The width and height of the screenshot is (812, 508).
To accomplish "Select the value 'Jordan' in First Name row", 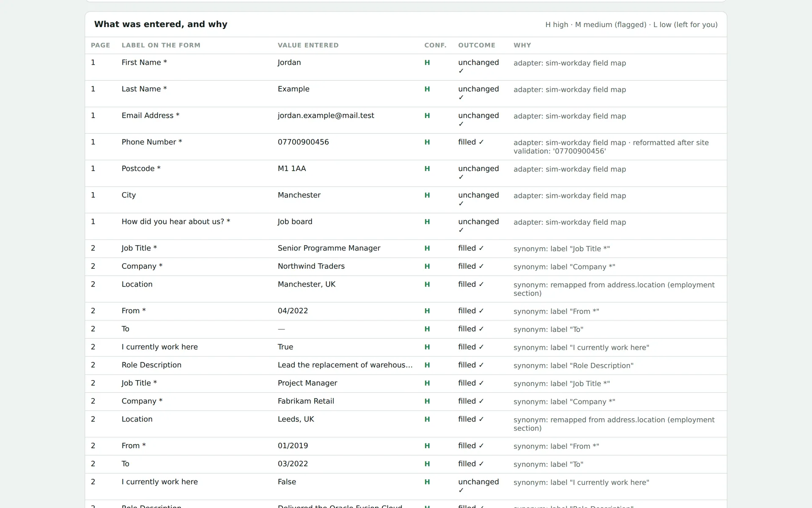I will point(289,63).
